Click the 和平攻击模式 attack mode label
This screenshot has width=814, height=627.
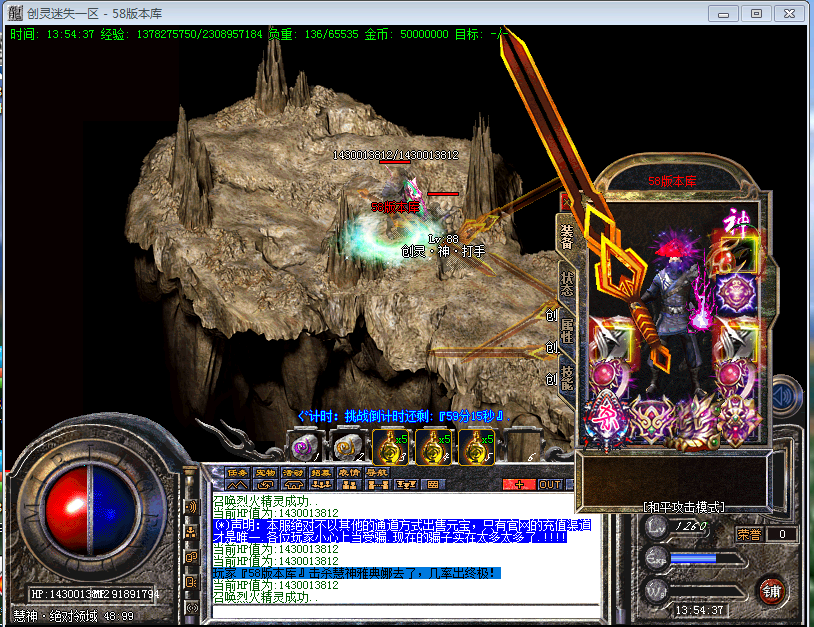683,507
